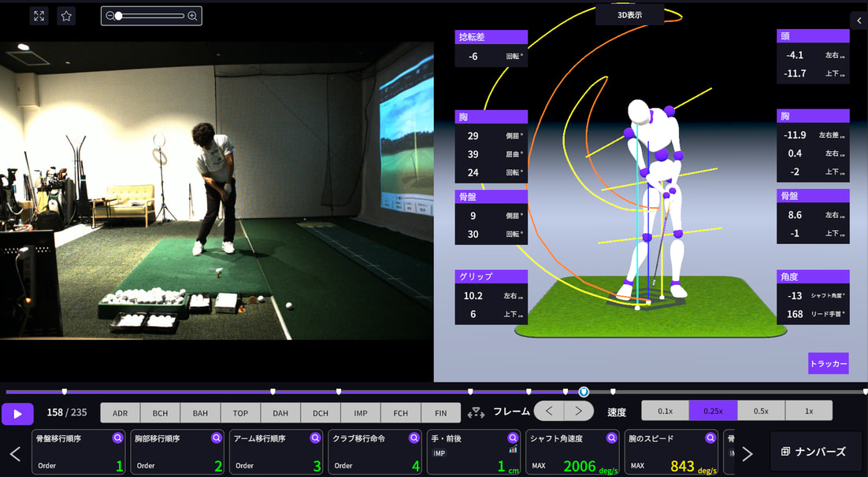The image size is (868, 477).
Task: Open magnifier on 腕のスピード card
Action: pos(710,438)
